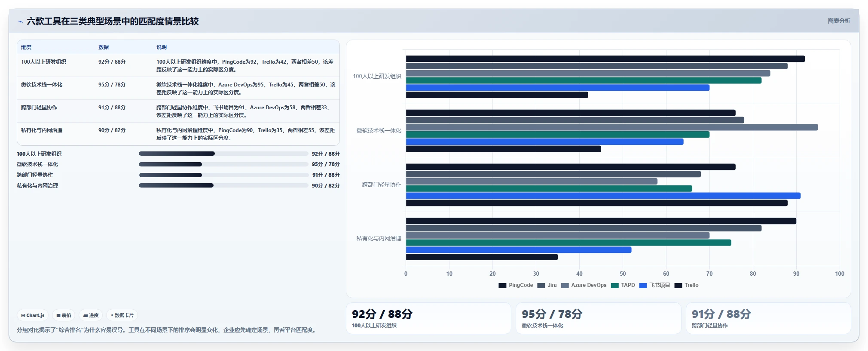Click the card title 六款工具在三类典型场景中的匹配度情景比较
This screenshot has width=868, height=351.
pos(113,22)
